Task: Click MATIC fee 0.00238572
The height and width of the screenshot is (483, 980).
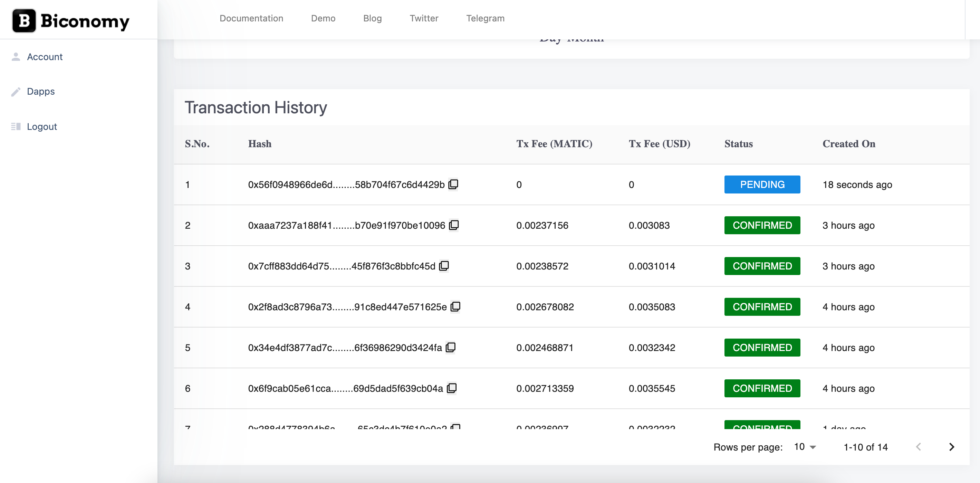Action: 542,266
